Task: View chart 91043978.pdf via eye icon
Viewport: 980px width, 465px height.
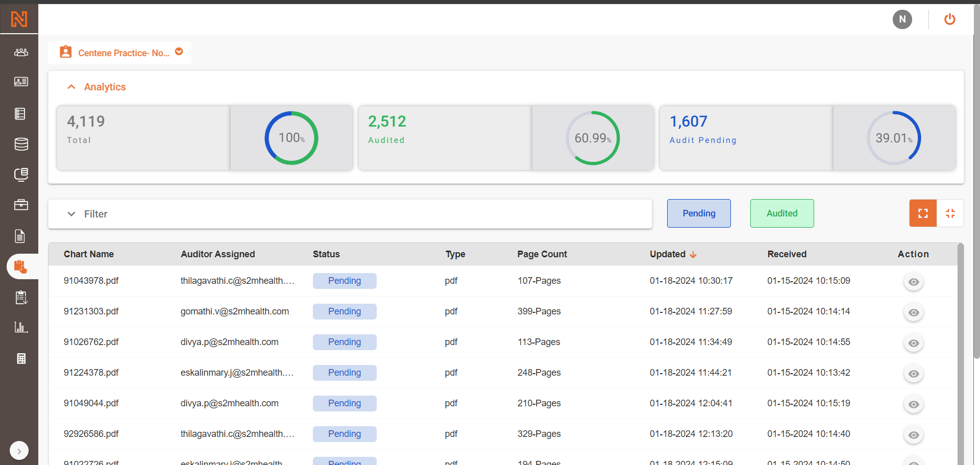Action: (914, 282)
